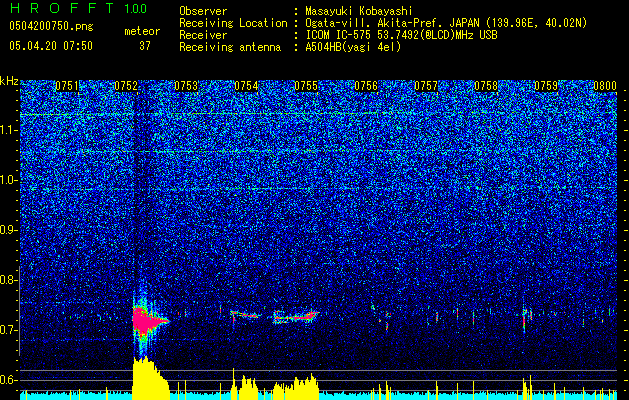Click the 0758 time marker
The image size is (629, 400).
486,86
